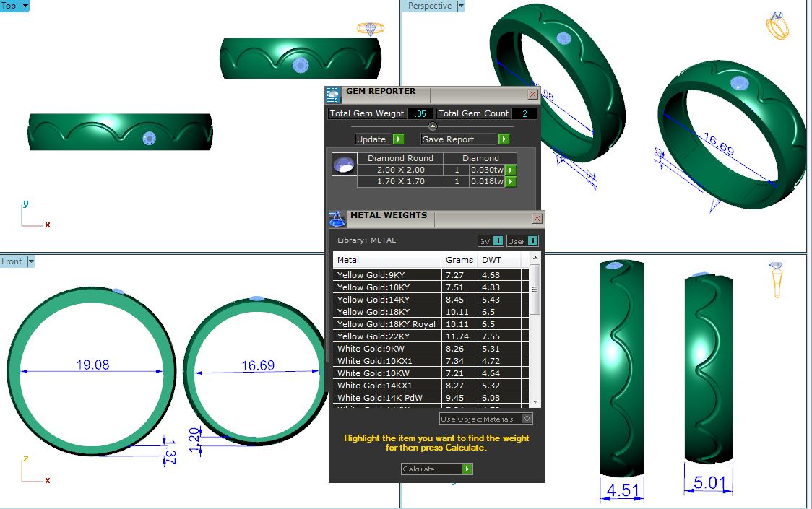Toggle the User library switch
Viewport: 812px width, 509px height.
pyautogui.click(x=522, y=240)
